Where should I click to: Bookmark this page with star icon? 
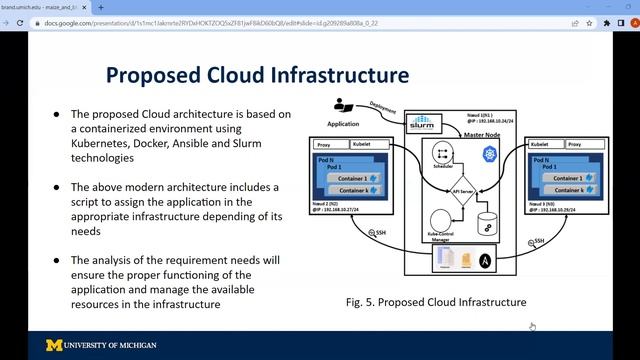click(x=589, y=24)
